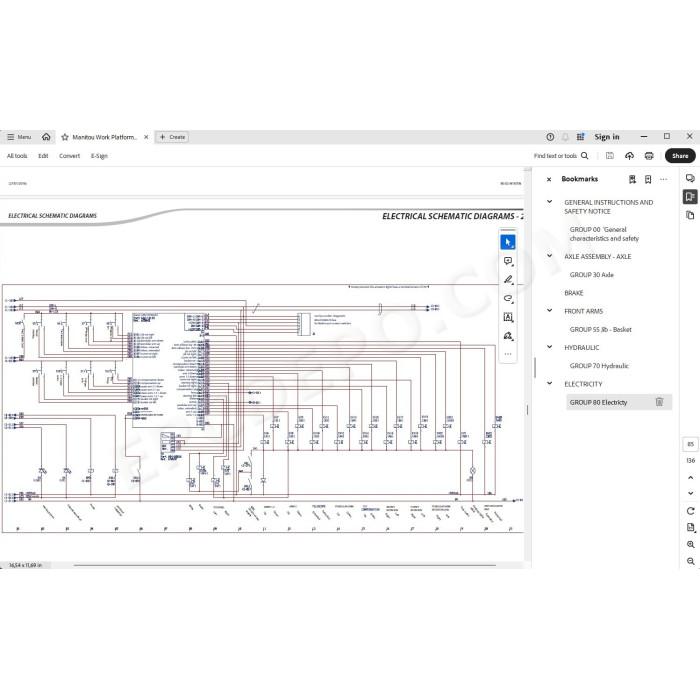Click the Sign in link

pos(607,137)
